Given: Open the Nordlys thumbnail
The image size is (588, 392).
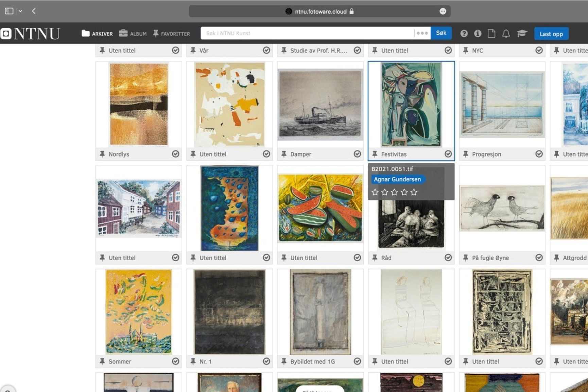Looking at the screenshot, I should (x=139, y=104).
